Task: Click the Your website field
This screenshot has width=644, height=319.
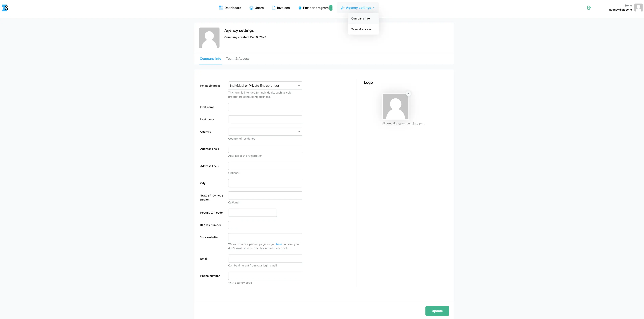Action: (x=265, y=237)
